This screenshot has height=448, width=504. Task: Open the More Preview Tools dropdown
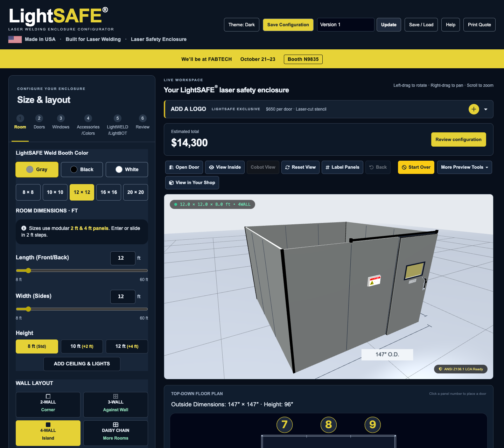pyautogui.click(x=464, y=167)
